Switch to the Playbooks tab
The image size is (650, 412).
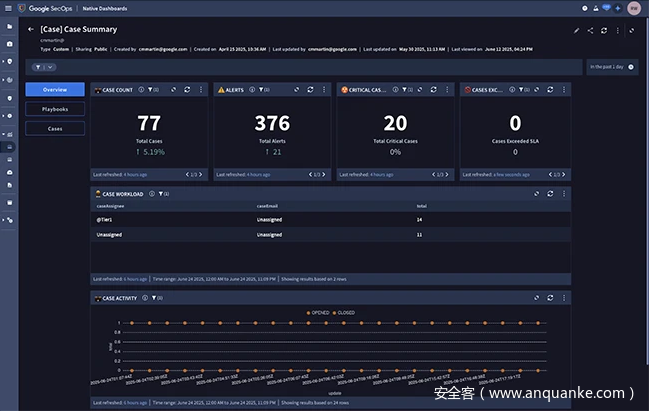pyautogui.click(x=55, y=109)
